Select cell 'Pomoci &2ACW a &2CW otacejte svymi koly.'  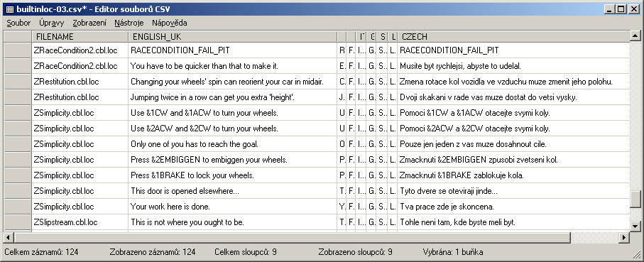click(x=513, y=128)
